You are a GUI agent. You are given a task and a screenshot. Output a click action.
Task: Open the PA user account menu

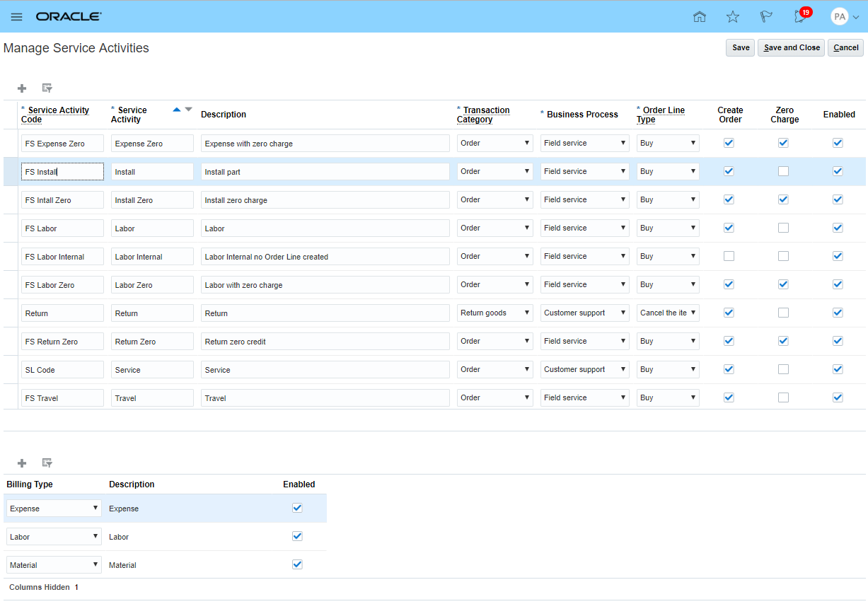pyautogui.click(x=845, y=17)
